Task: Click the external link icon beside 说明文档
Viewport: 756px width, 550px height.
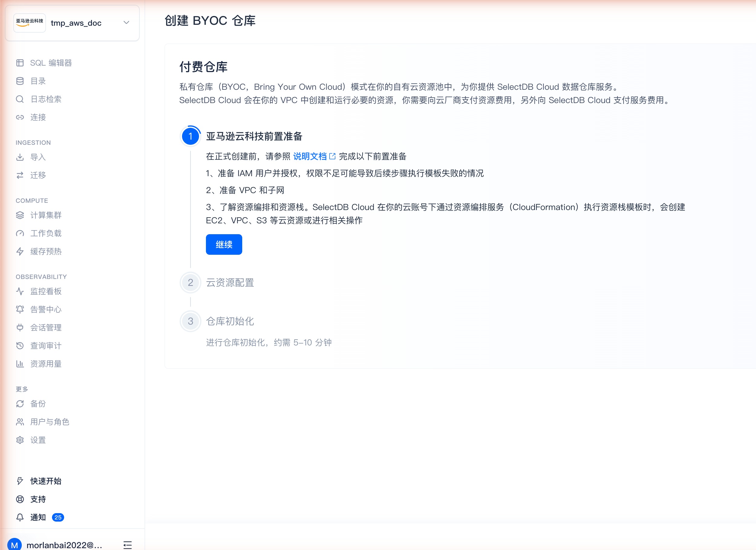Action: [332, 156]
